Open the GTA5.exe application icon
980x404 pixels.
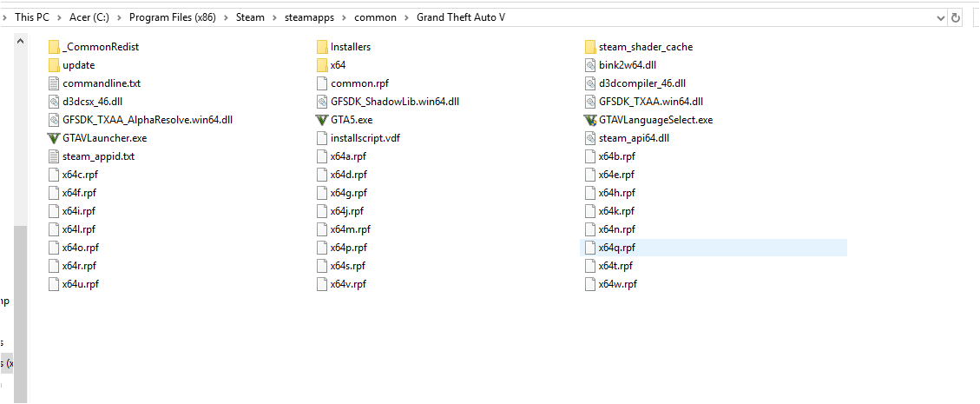click(x=322, y=120)
